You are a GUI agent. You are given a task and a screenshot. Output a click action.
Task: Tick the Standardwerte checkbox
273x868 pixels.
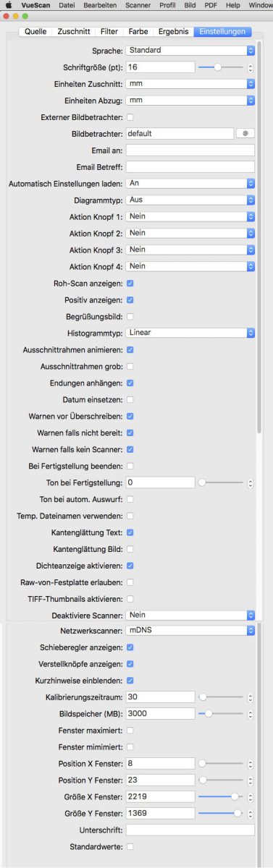[x=130, y=846]
